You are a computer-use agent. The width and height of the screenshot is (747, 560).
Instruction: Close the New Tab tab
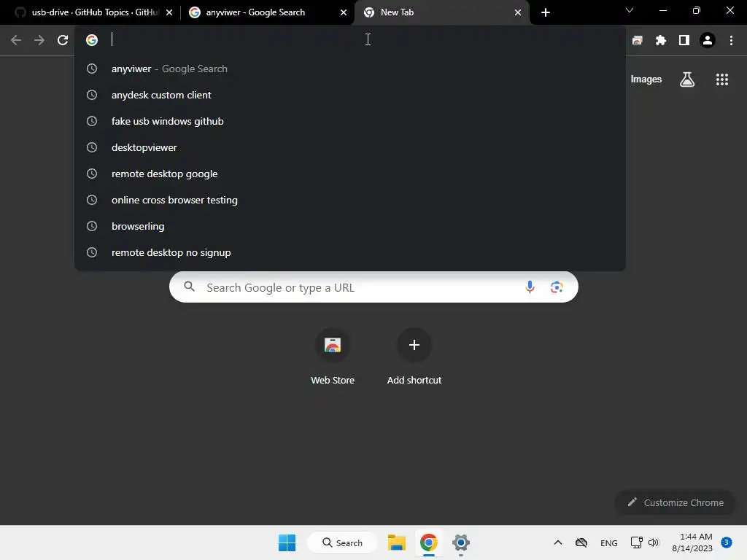(518, 12)
